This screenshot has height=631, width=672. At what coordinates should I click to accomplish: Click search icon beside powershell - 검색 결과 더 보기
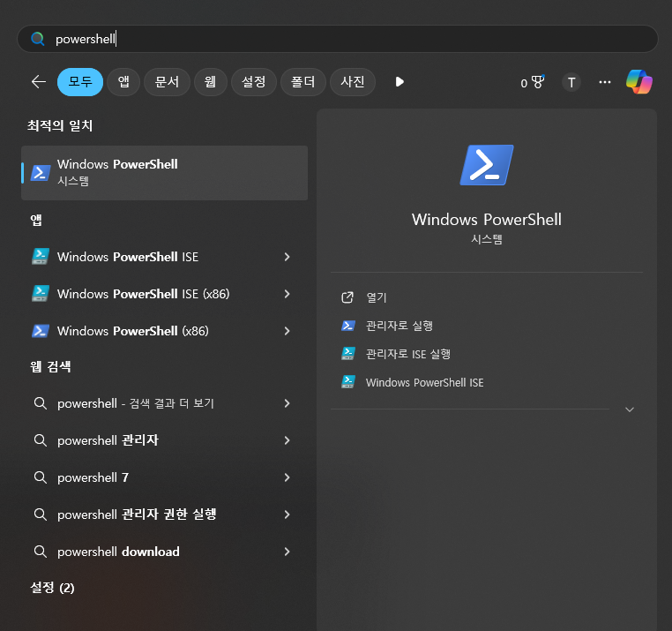pyautogui.click(x=41, y=403)
